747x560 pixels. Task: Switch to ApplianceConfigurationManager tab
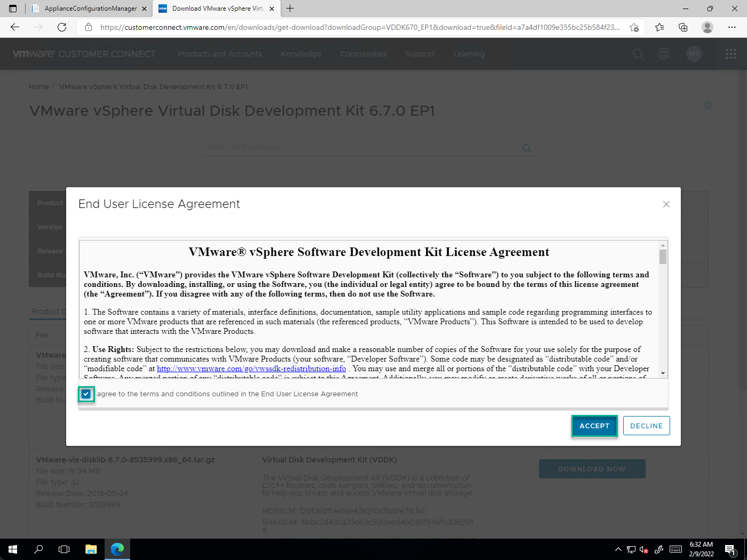90,9
